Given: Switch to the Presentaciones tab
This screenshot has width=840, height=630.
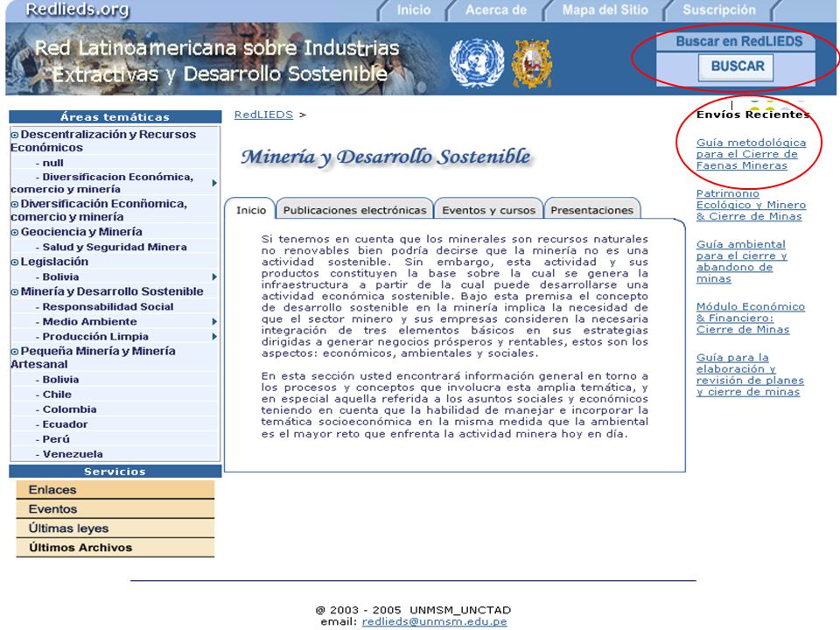Looking at the screenshot, I should coord(592,210).
